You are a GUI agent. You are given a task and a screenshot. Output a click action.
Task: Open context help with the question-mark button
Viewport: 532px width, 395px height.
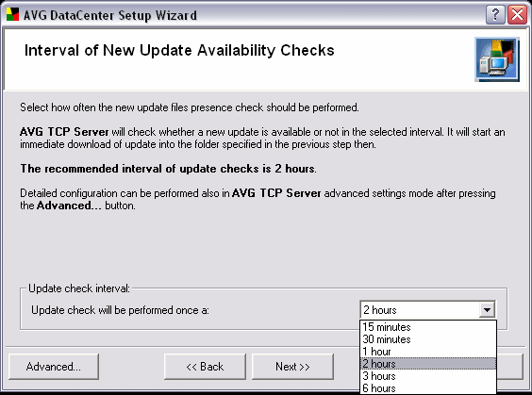495,15
